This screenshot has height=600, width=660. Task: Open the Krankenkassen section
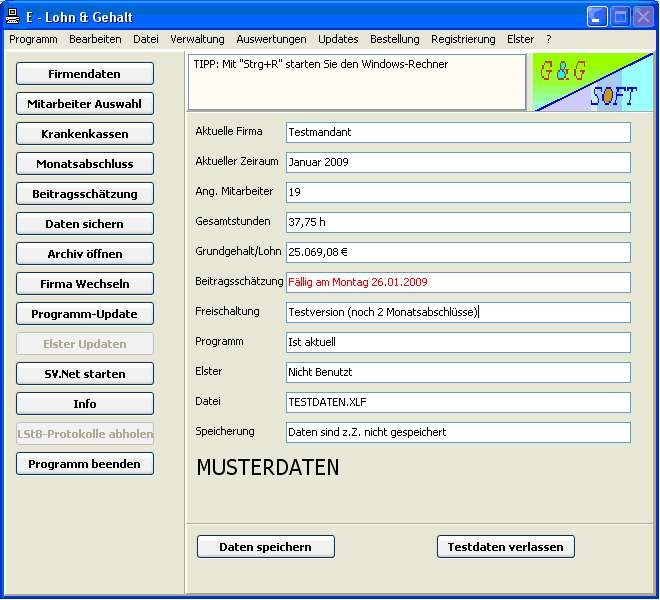click(85, 134)
